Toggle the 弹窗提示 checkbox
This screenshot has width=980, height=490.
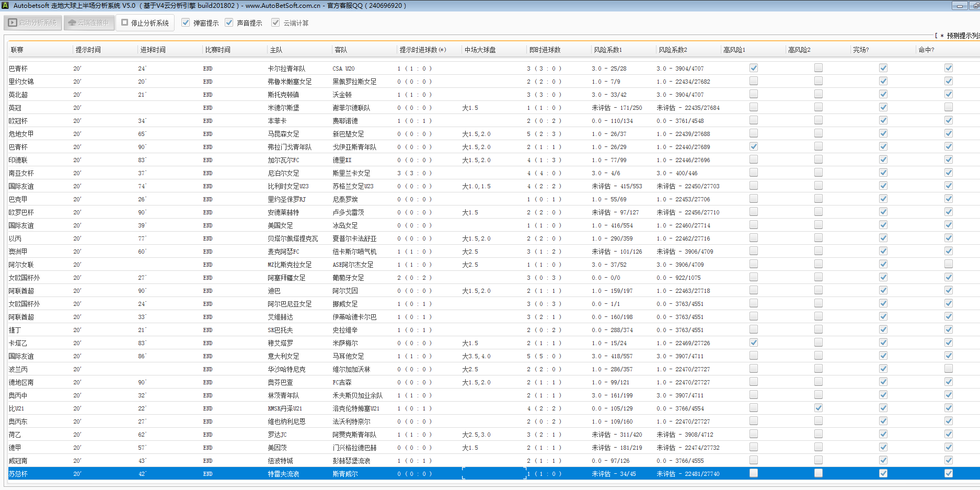[x=186, y=23]
